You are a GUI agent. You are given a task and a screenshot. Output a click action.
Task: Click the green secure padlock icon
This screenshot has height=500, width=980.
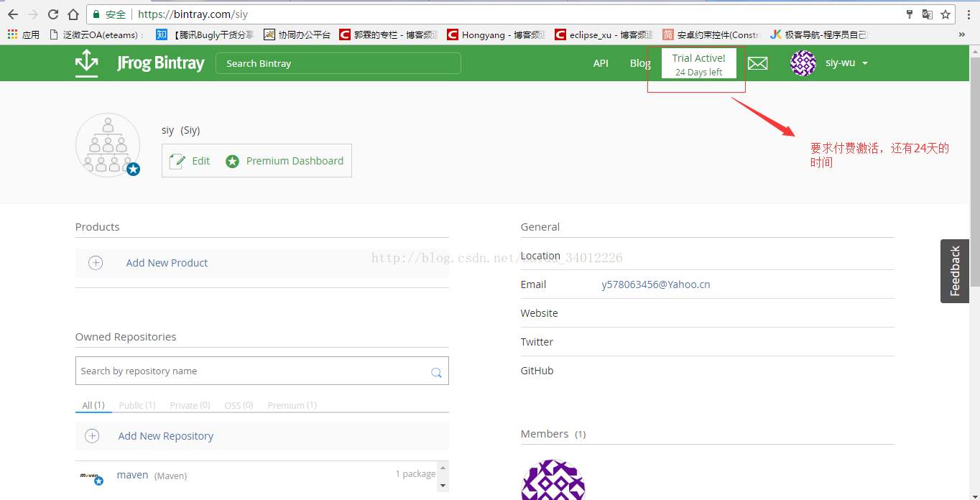(x=96, y=14)
